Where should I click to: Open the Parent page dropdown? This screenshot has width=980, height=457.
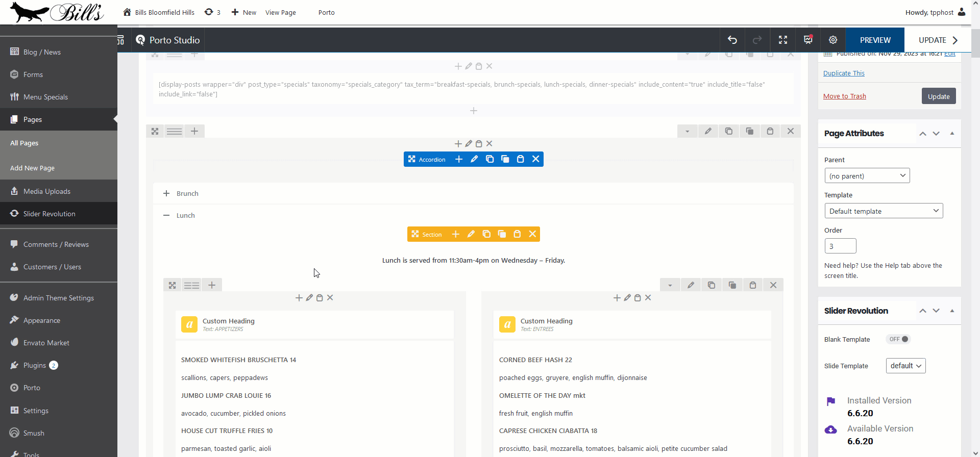(867, 176)
